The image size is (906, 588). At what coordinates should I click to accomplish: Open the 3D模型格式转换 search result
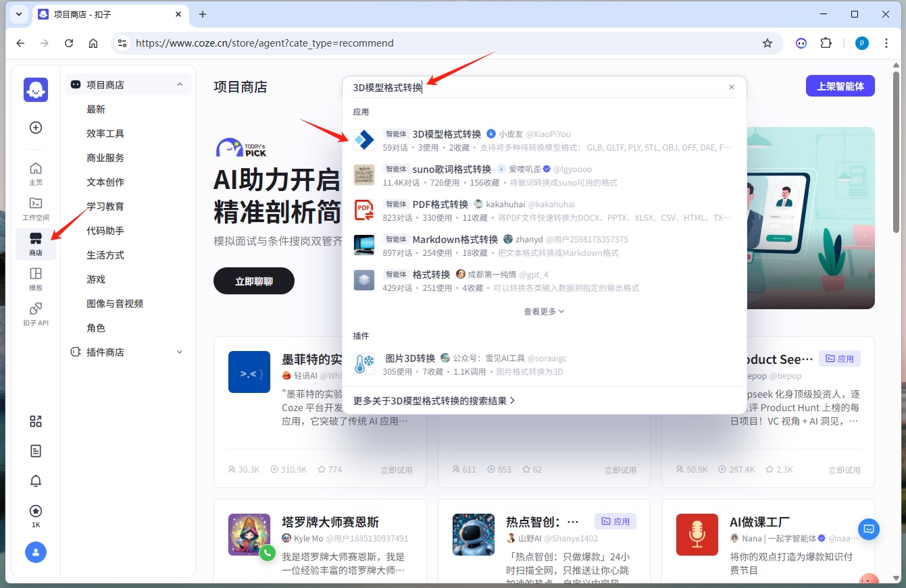coord(545,140)
